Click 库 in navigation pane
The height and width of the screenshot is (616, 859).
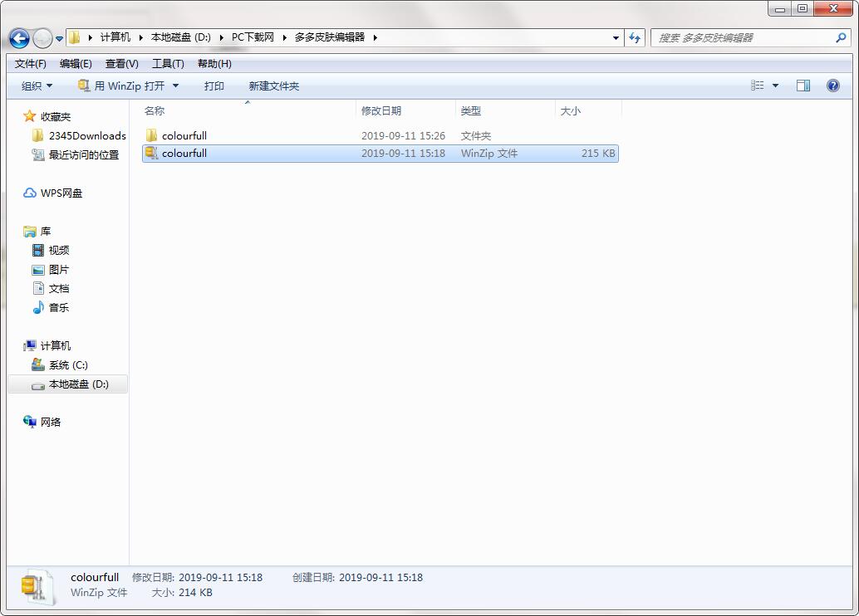46,232
